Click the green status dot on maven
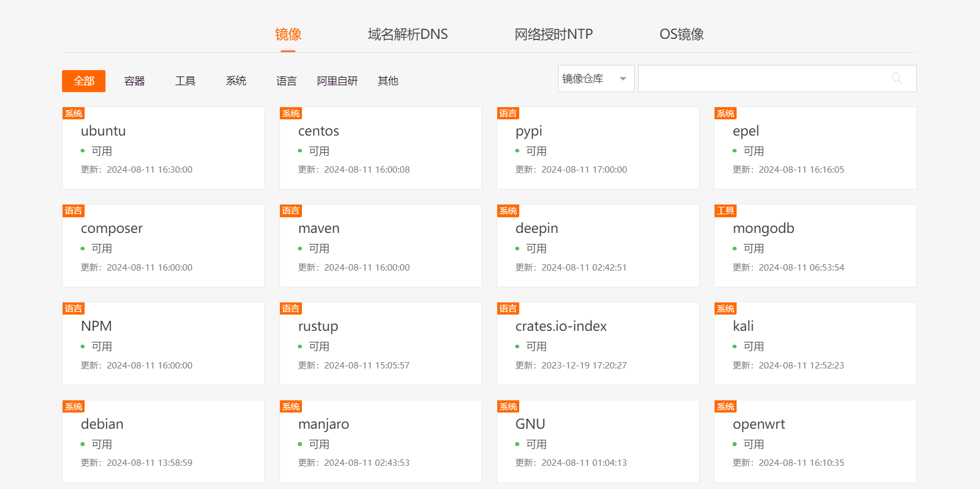Image resolution: width=980 pixels, height=489 pixels. point(300,249)
